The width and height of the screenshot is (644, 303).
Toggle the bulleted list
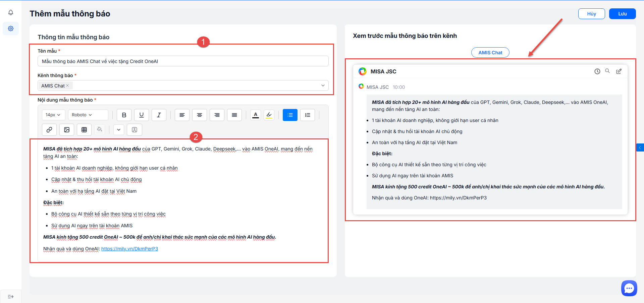point(290,115)
